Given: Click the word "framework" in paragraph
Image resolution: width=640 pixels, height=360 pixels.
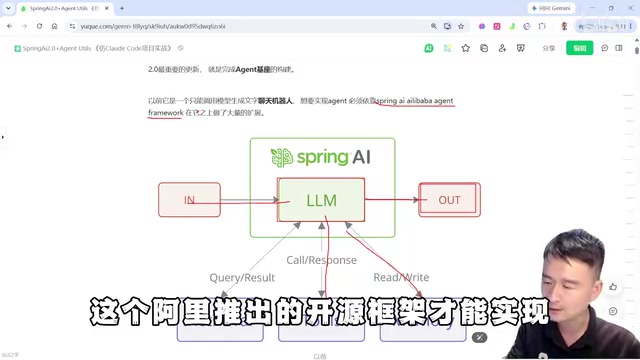Looking at the screenshot, I should [x=166, y=113].
